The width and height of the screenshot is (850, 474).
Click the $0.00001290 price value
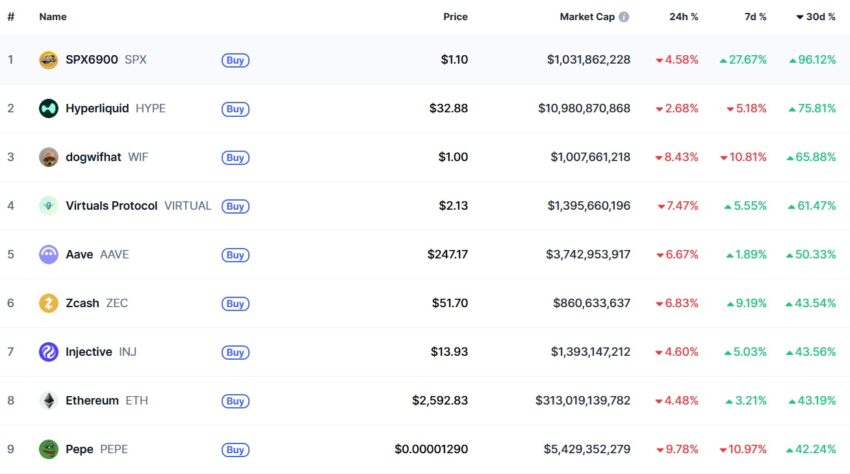pos(431,450)
